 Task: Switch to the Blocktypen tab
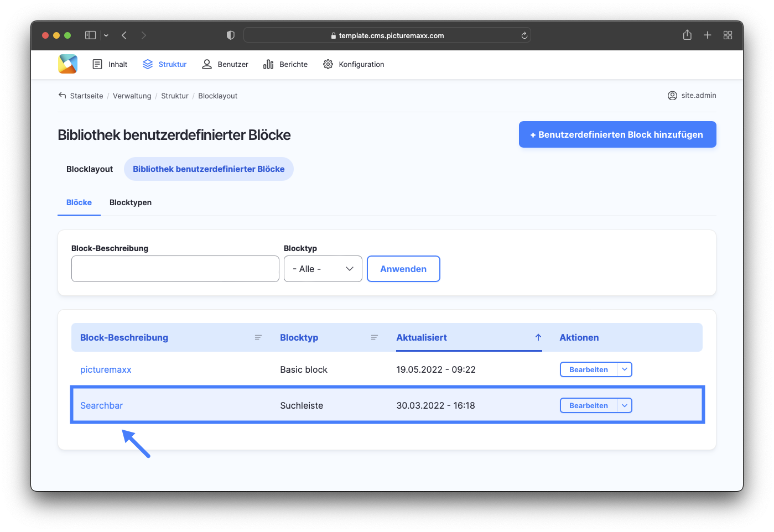tap(131, 202)
